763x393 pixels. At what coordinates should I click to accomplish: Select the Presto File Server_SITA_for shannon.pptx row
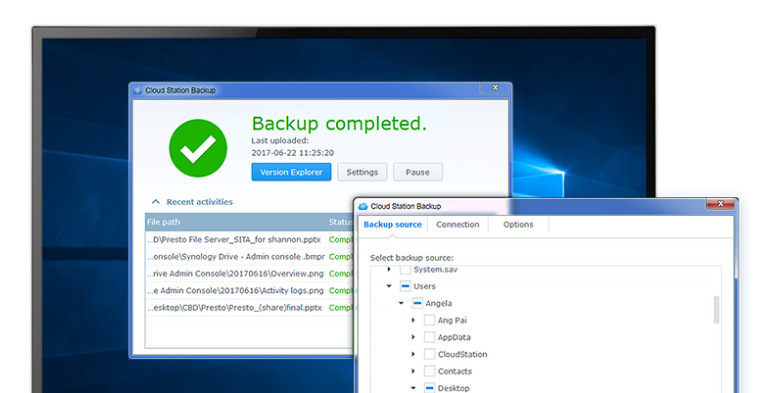250,239
